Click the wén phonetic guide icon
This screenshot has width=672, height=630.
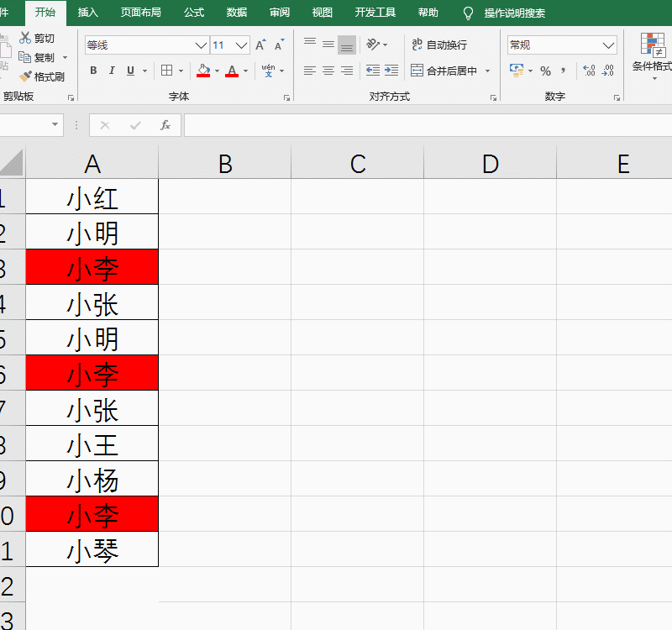268,71
